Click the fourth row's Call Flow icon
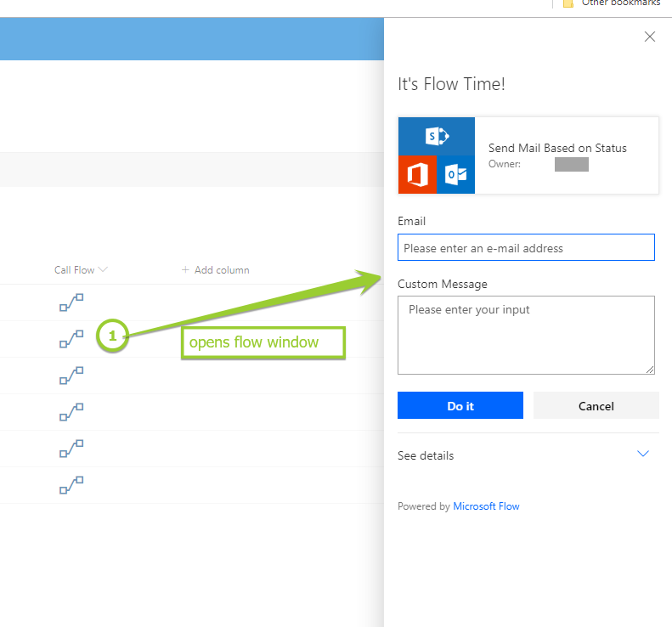672x627 pixels. point(71,411)
